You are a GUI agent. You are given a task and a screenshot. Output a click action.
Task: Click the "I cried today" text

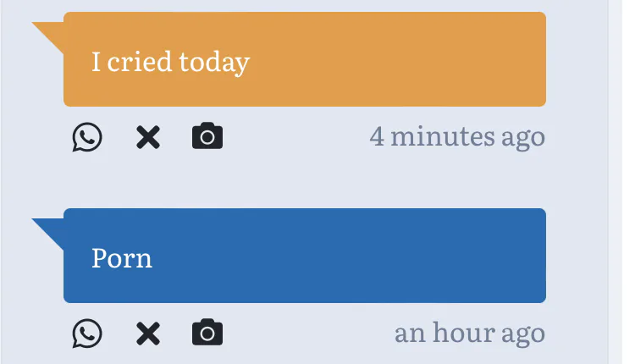point(170,62)
